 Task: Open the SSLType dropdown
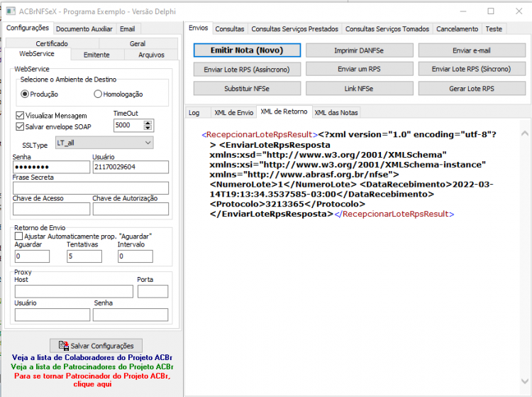click(104, 143)
